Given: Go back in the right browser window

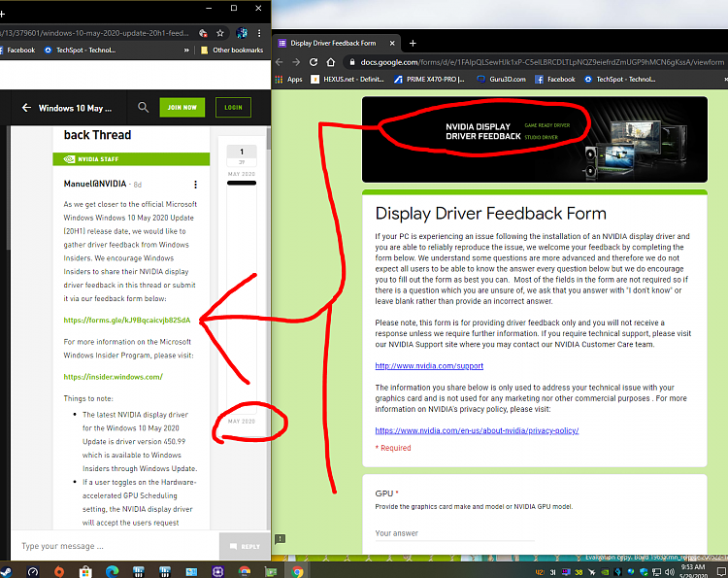Looking at the screenshot, I should pyautogui.click(x=279, y=62).
